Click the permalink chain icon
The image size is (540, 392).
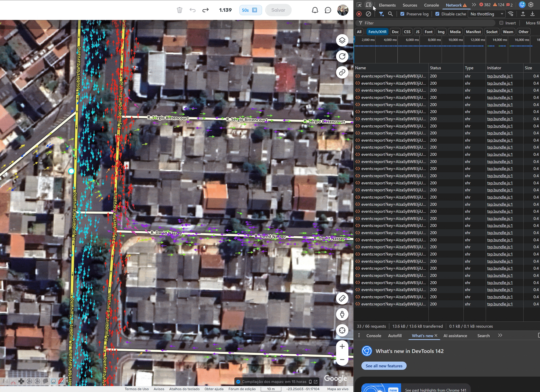pyautogui.click(x=342, y=72)
